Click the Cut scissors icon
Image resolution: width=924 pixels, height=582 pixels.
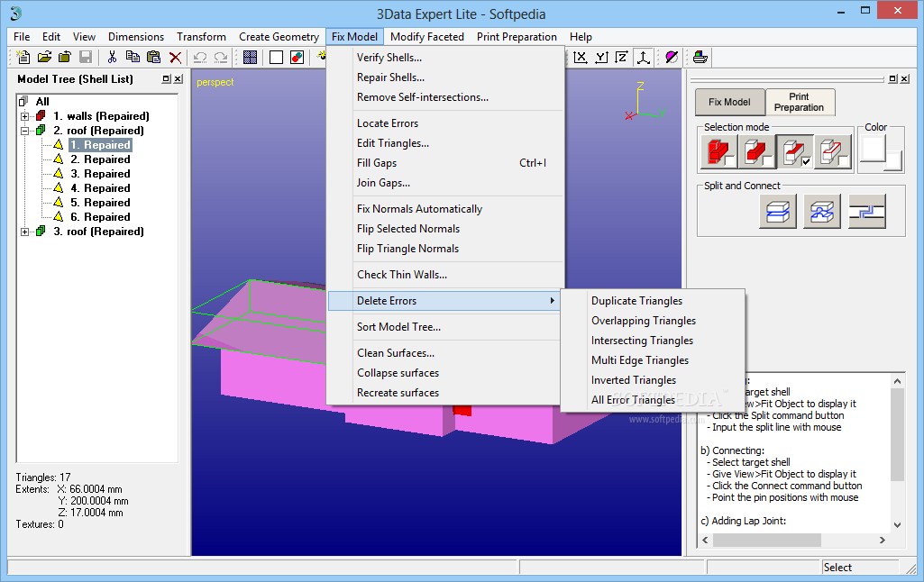tap(112, 57)
